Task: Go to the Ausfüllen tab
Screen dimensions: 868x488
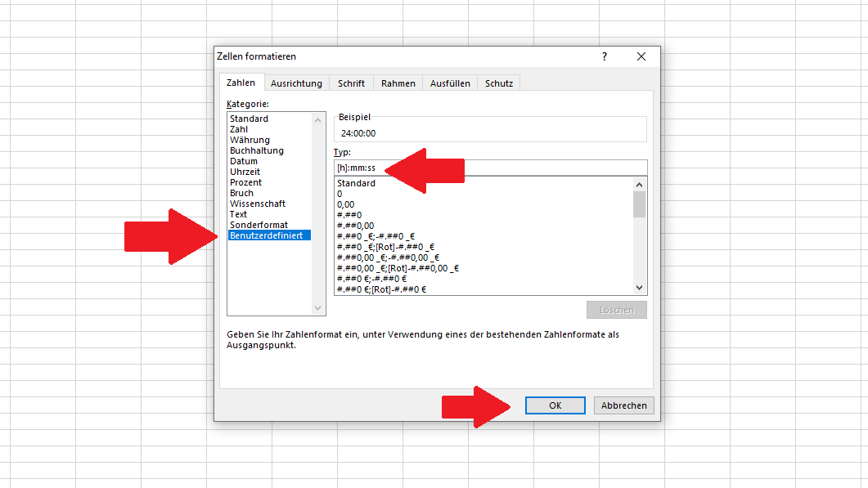Action: [450, 83]
